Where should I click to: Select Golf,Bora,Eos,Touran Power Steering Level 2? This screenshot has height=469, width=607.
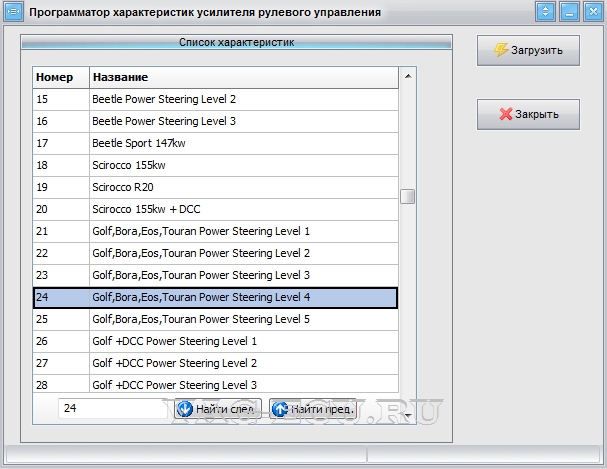tap(216, 254)
